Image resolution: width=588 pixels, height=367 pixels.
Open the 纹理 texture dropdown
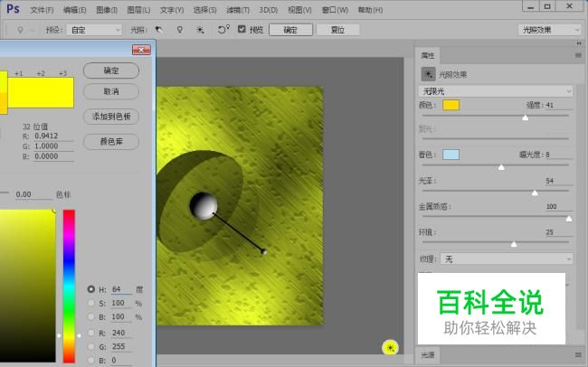pyautogui.click(x=507, y=259)
